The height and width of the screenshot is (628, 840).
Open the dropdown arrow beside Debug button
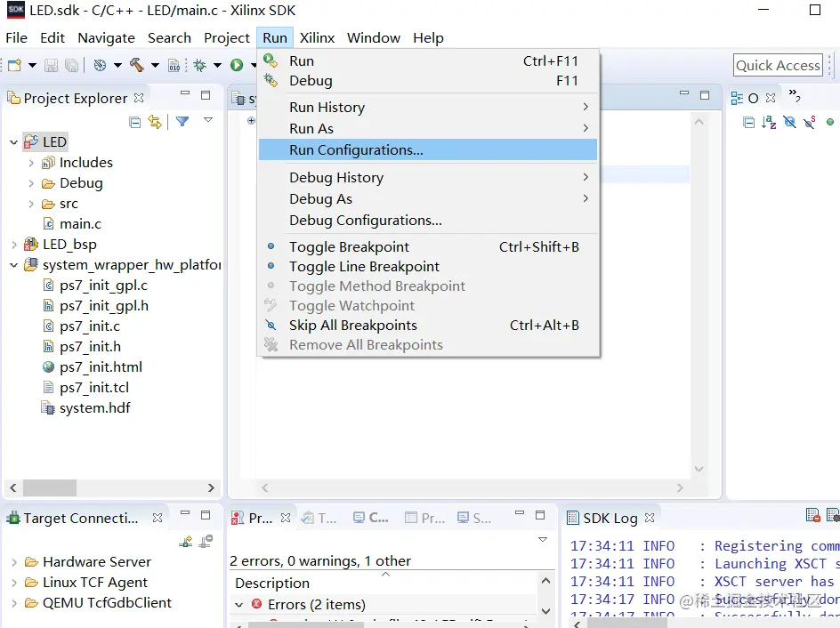(217, 65)
